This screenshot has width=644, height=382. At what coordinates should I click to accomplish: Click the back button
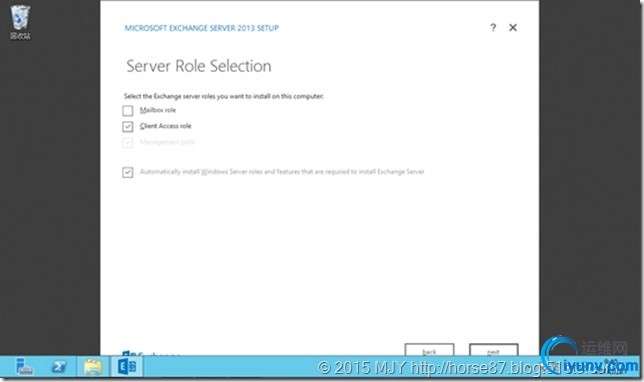429,350
